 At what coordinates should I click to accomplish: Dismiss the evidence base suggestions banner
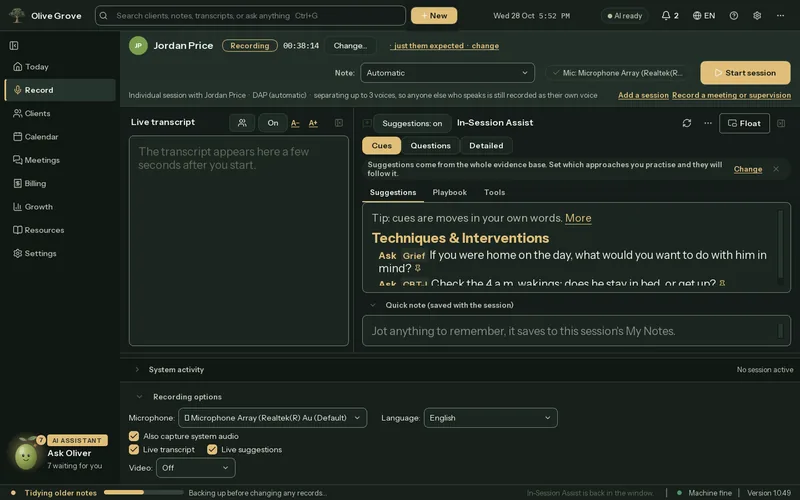(776, 169)
